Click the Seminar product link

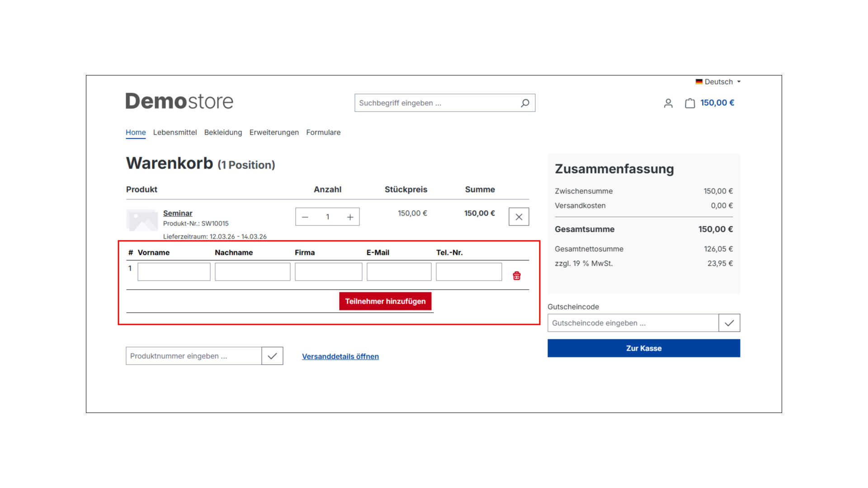pos(178,213)
